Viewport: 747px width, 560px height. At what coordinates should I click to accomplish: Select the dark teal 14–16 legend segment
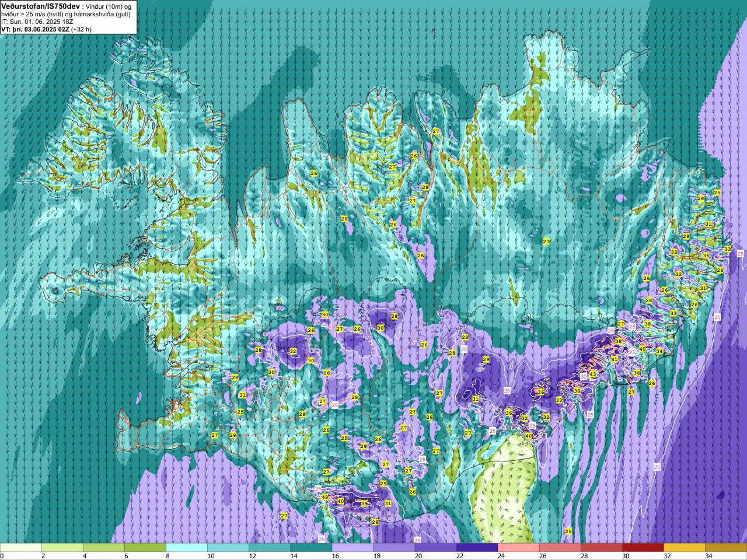[311, 548]
